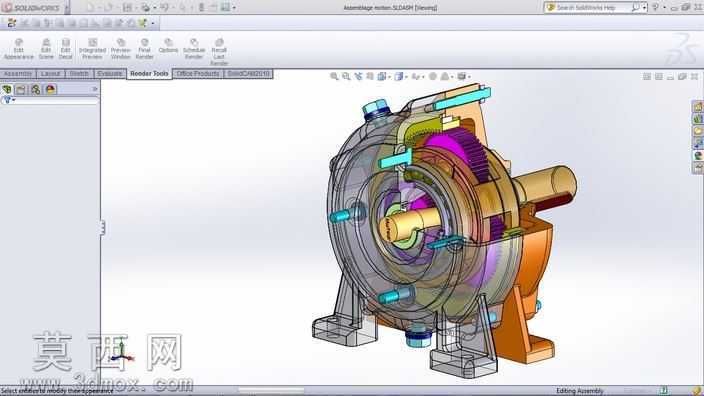Click the Edit Scene tool
Viewport: 704px width, 396px height.
pyautogui.click(x=46, y=49)
